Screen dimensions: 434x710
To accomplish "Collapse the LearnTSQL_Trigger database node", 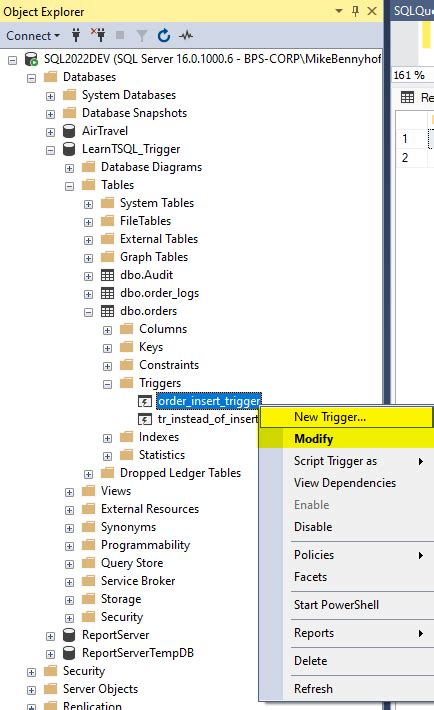I will pyautogui.click(x=50, y=150).
